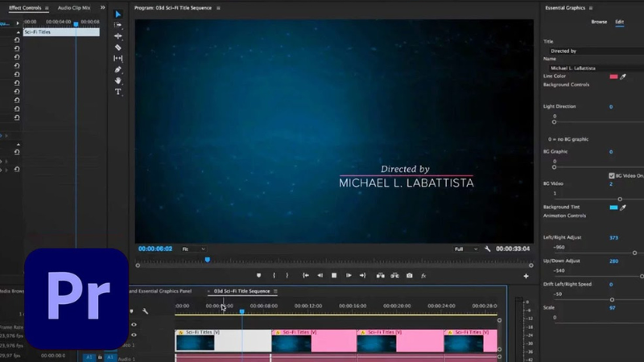Switch to the Edit tab in Essential Graphics

(x=619, y=22)
